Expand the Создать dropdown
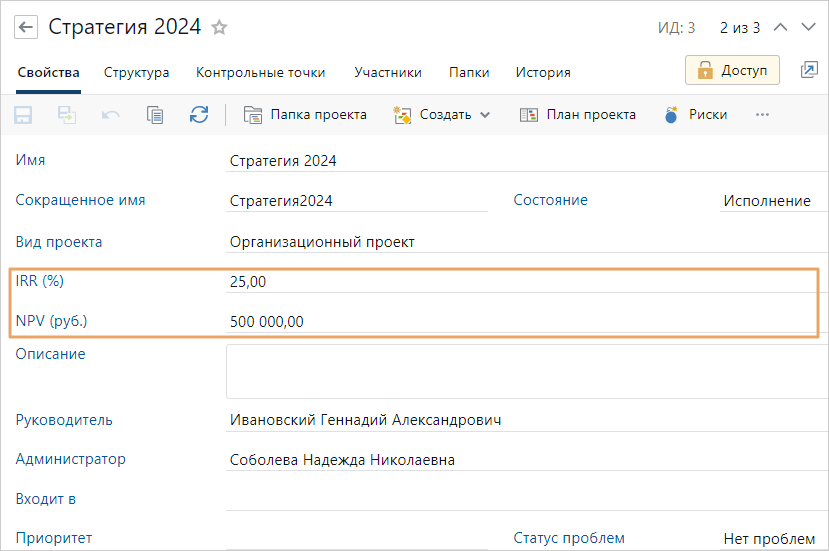 pos(443,115)
